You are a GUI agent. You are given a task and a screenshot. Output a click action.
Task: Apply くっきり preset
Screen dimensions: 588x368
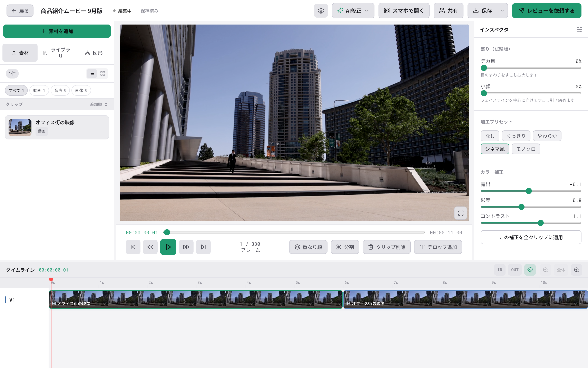(516, 136)
